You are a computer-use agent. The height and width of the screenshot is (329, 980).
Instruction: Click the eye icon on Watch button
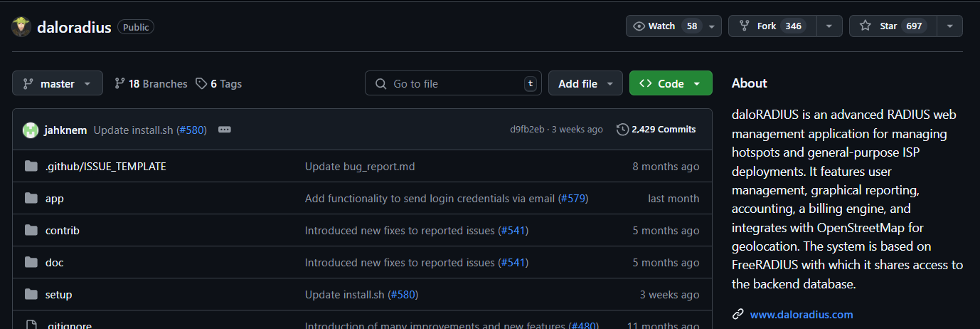(639, 26)
